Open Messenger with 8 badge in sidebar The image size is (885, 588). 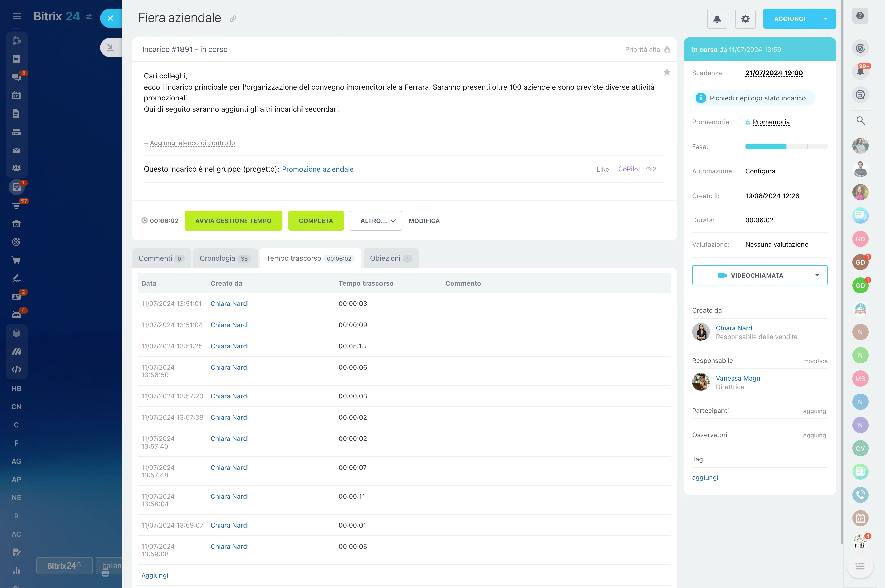click(x=16, y=77)
